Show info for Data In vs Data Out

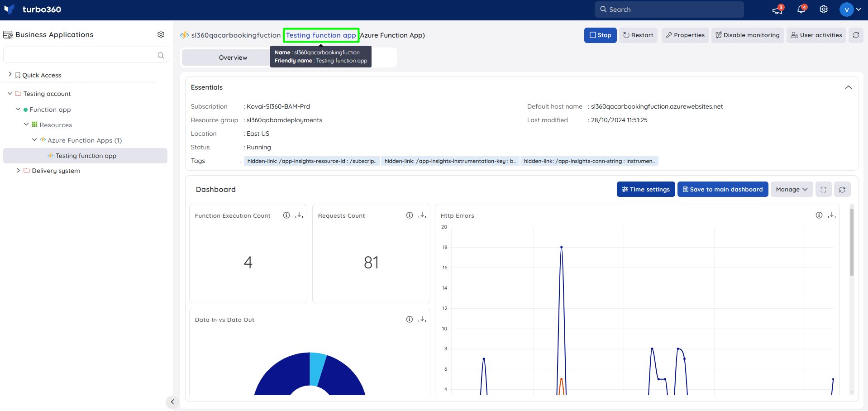[410, 320]
